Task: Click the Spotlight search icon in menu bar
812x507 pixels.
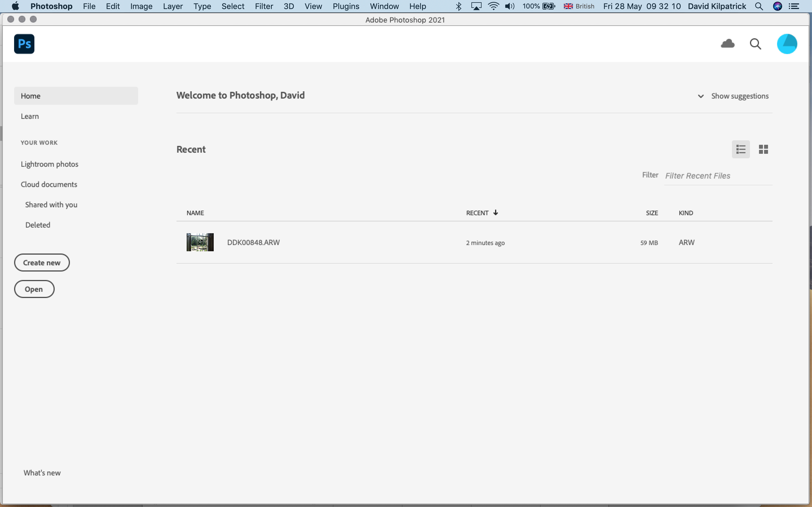Action: tap(759, 6)
